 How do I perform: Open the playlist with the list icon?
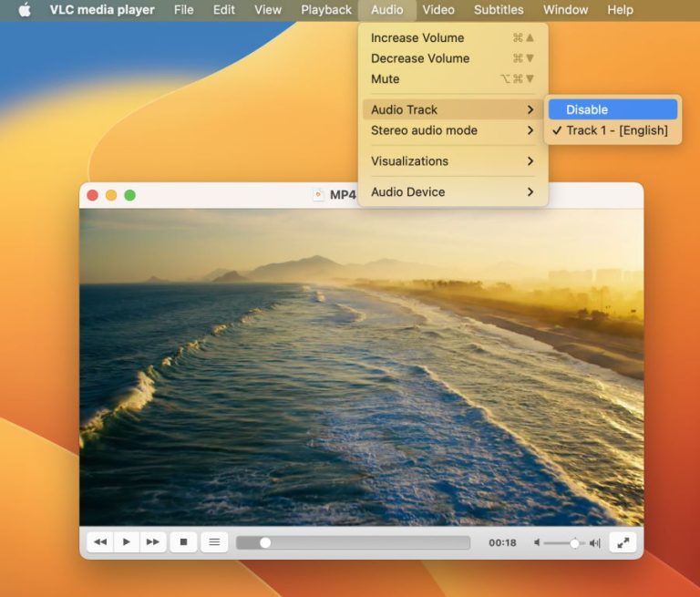[x=214, y=542]
